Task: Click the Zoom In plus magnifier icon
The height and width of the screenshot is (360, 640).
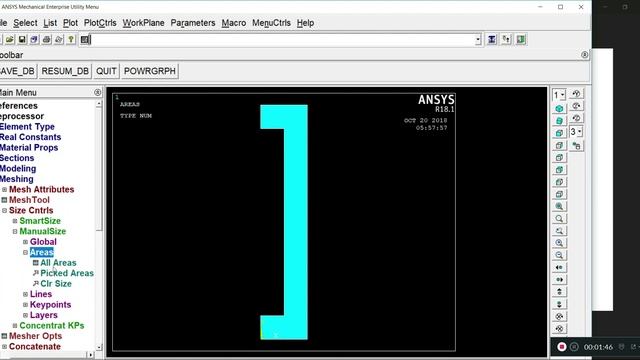Action: [559, 243]
